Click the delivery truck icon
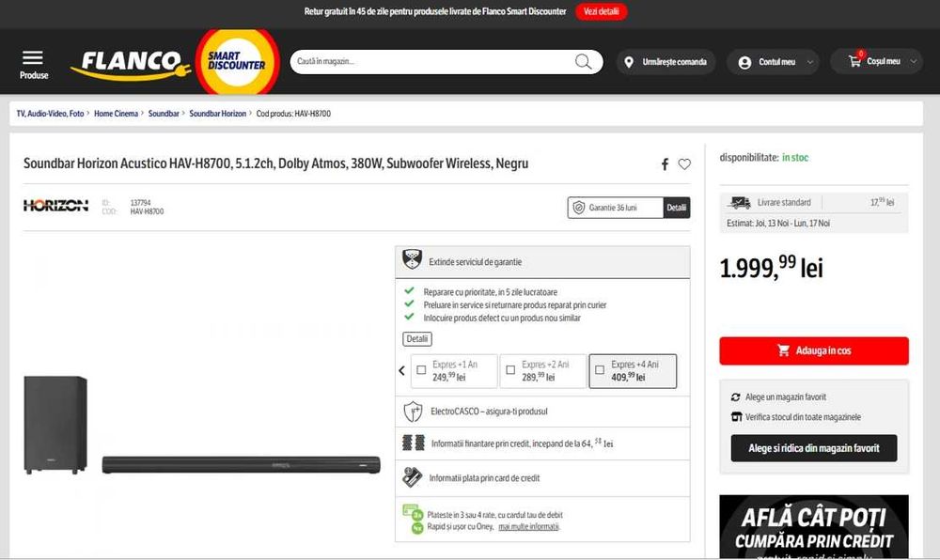The image size is (940, 560). tap(739, 202)
